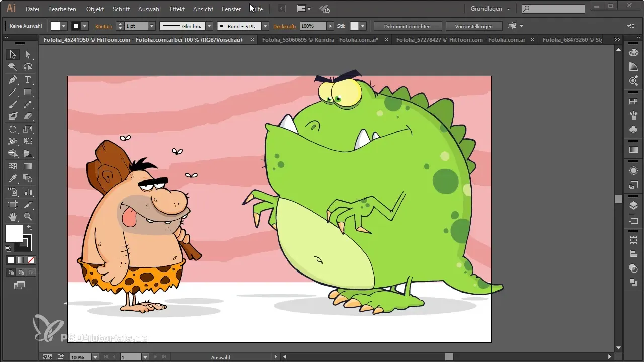Enable Draw Normal mode
Image resolution: width=644 pixels, height=362 pixels.
coord(11,272)
